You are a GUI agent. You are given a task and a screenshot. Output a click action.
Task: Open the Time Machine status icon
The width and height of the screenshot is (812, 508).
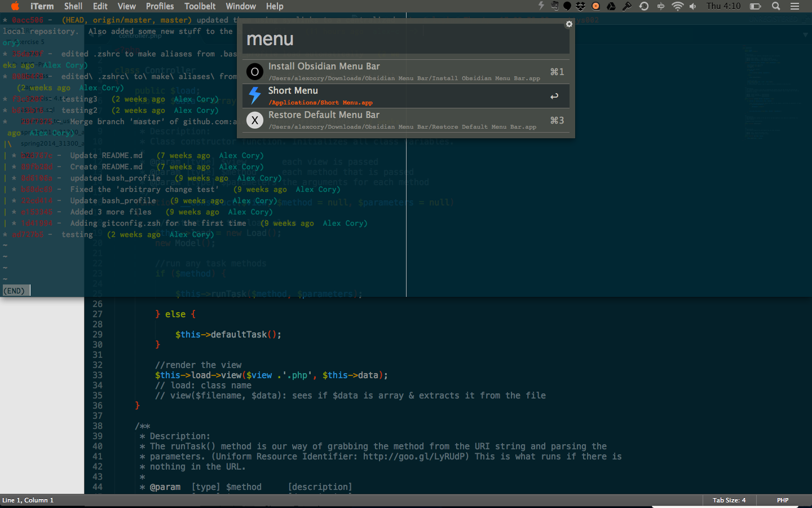(644, 6)
